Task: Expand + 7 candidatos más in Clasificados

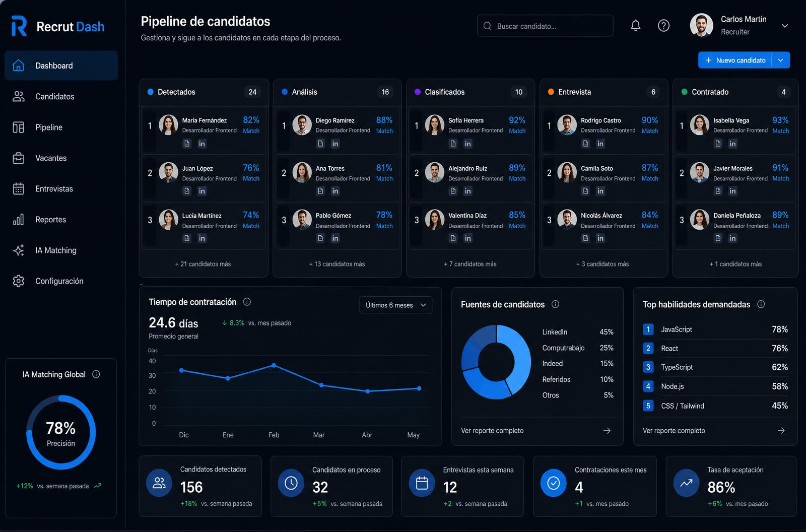Action: 470,264
